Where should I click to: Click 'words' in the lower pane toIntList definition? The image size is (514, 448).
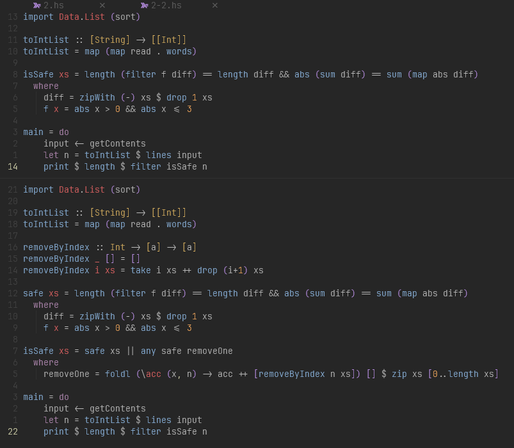179,224
